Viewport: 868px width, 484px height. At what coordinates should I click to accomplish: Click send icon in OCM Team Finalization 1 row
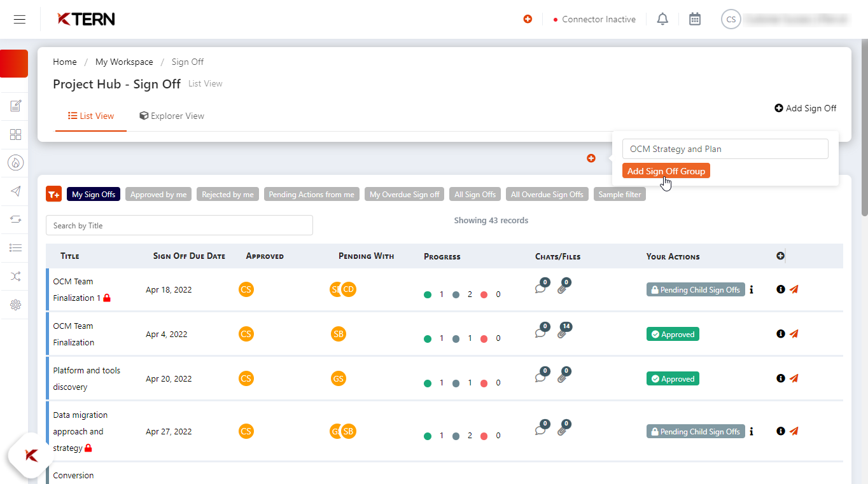point(794,289)
